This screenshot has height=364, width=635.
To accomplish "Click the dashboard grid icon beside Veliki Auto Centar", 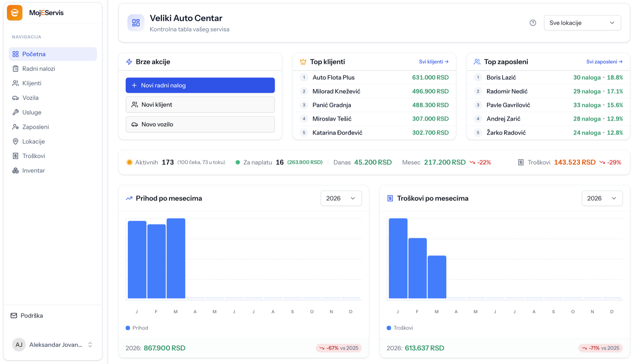I will pyautogui.click(x=136, y=23).
